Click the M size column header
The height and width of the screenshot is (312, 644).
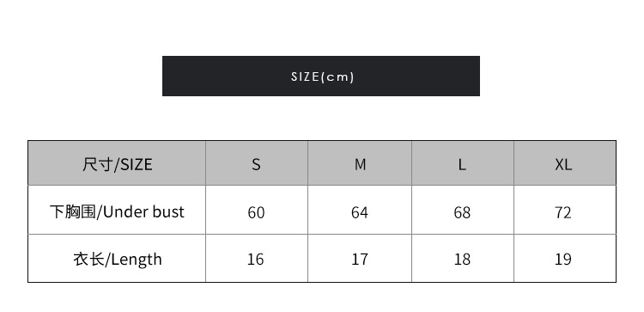coord(360,163)
